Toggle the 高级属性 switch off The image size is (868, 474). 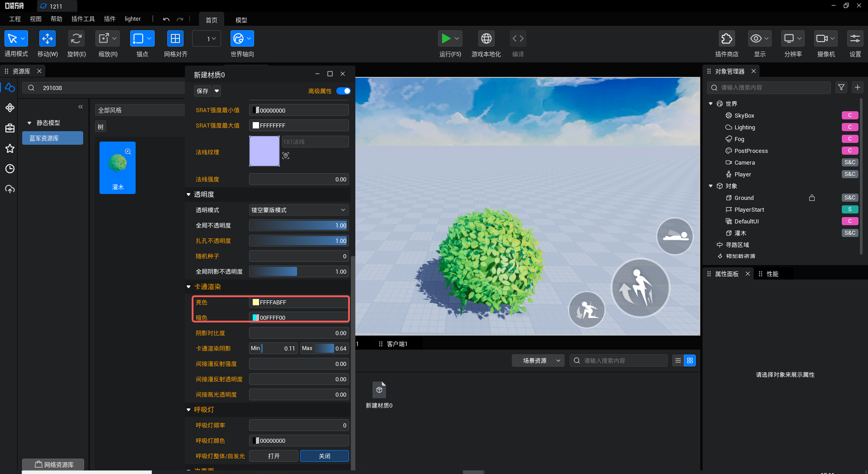[x=344, y=91]
